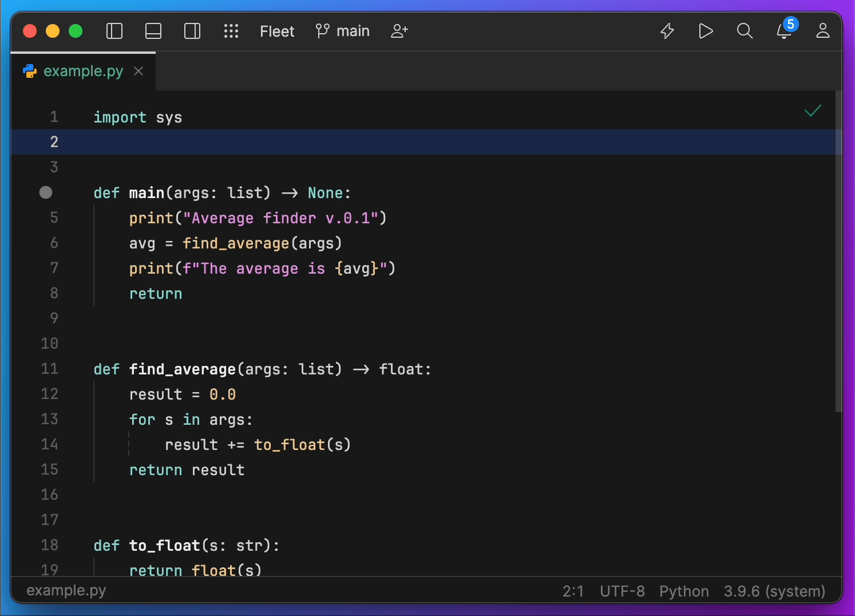Run the program with play icon
Screen dimensions: 855x616
pyautogui.click(x=706, y=31)
